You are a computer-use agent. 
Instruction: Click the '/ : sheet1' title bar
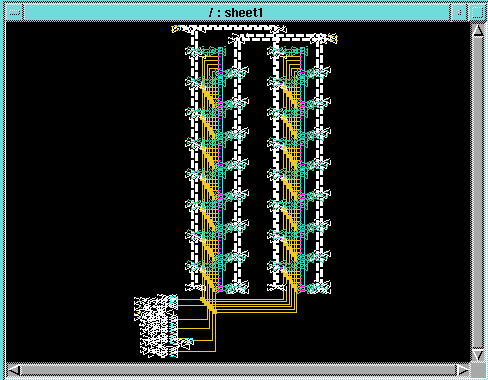pos(236,13)
